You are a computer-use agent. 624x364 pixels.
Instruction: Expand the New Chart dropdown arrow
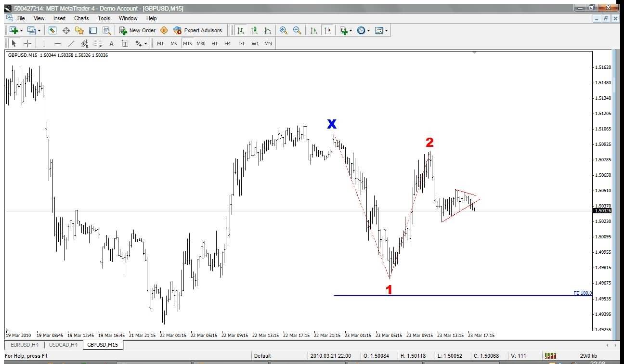tap(21, 30)
